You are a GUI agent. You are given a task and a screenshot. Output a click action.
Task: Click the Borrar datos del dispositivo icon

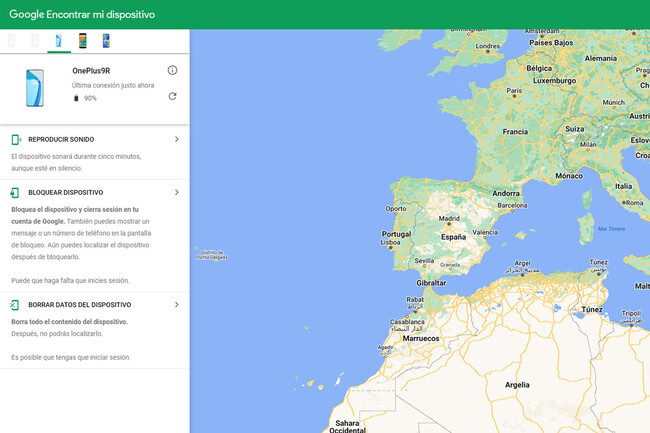pos(15,305)
